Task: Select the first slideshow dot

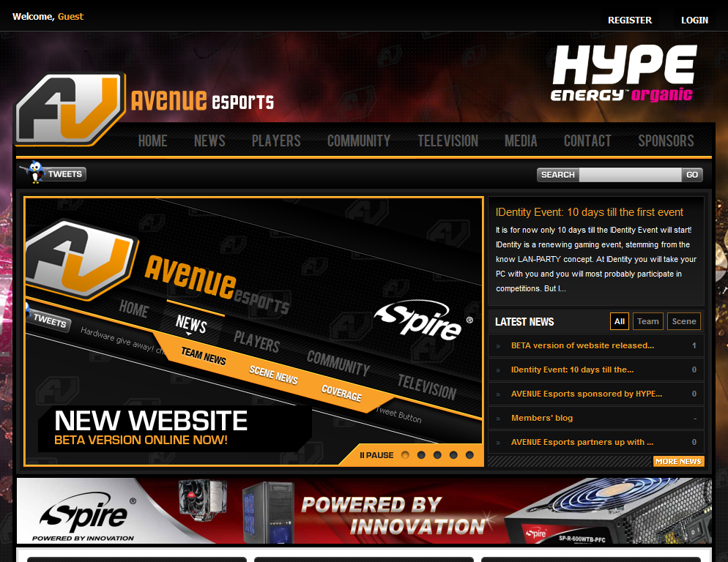Action: tap(405, 455)
